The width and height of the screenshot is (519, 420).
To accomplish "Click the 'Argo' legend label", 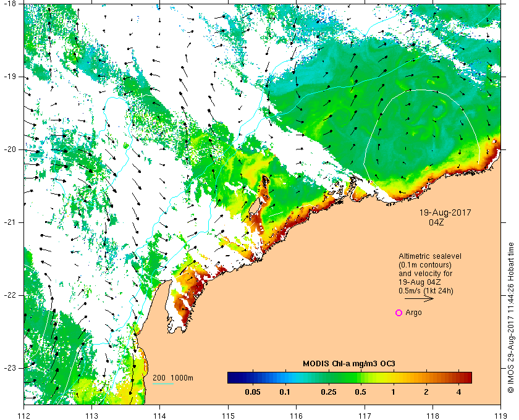I will click(x=413, y=313).
